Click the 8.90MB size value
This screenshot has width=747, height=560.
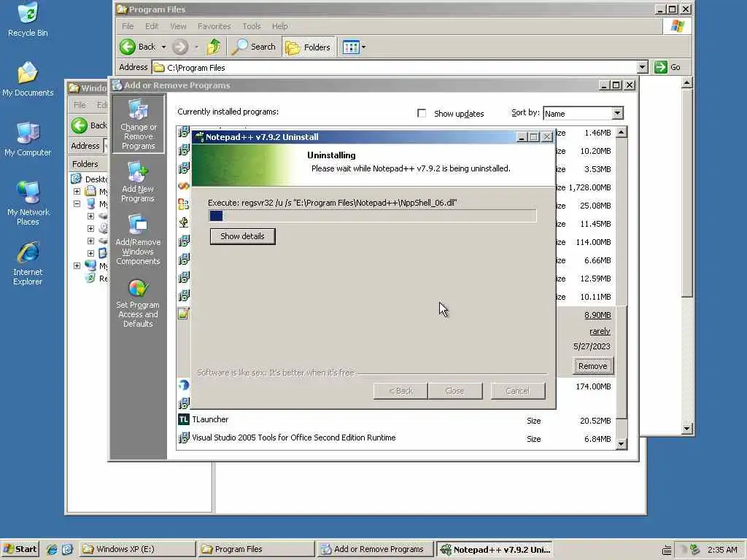tap(597, 315)
